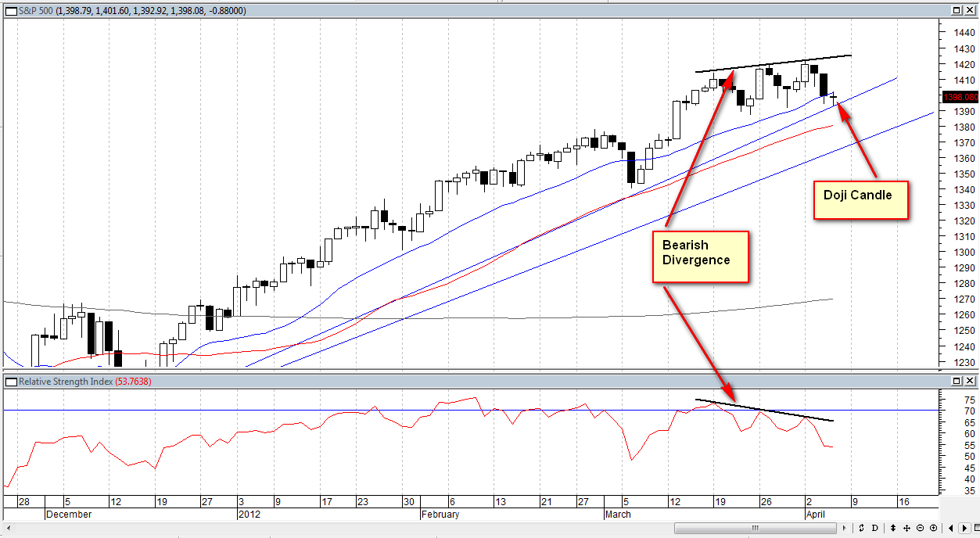Viewport: 980px width, 538px height.
Task: Click the four-way pan arrows icon
Action: (906, 528)
